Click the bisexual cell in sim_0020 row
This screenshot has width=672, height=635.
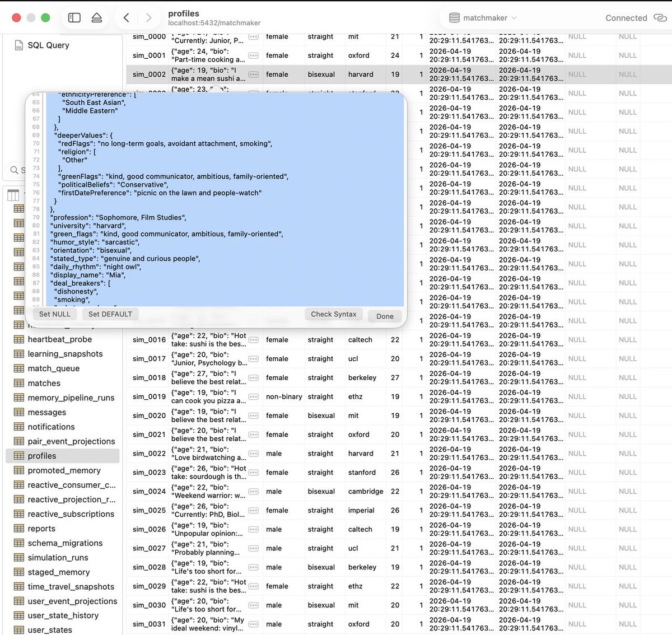click(321, 415)
